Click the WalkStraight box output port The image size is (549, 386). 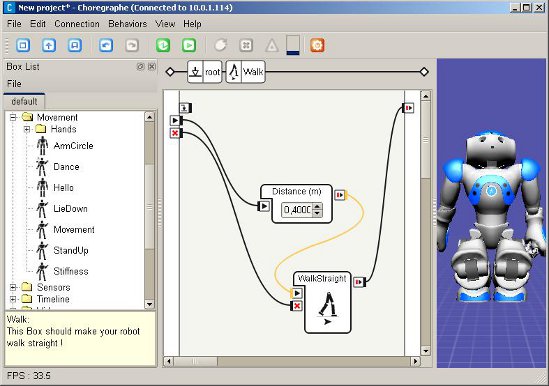pos(359,282)
